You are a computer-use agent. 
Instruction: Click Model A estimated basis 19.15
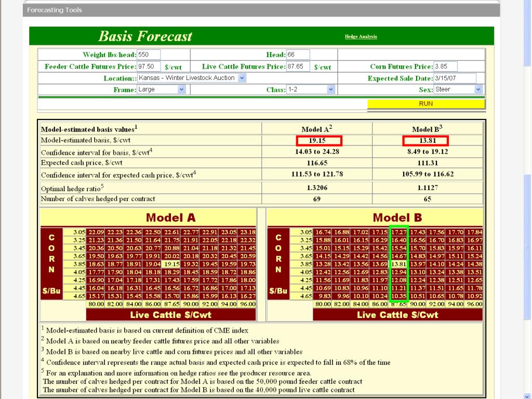(317, 140)
